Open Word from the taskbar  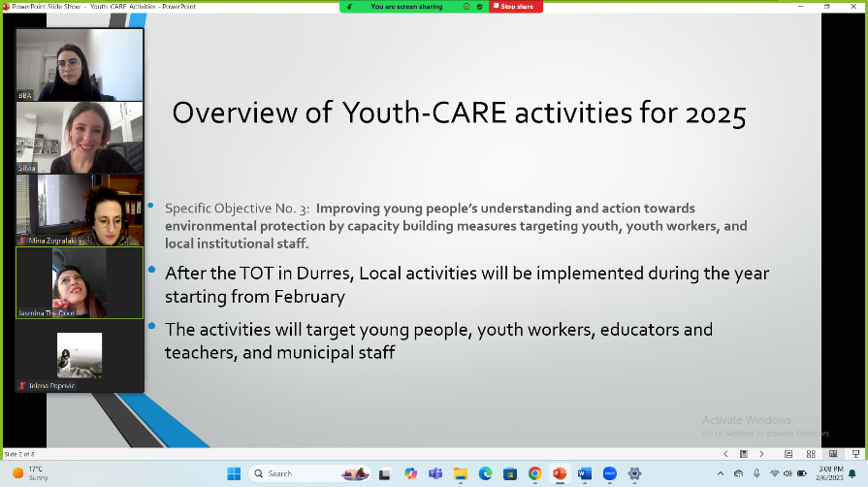pyautogui.click(x=585, y=473)
